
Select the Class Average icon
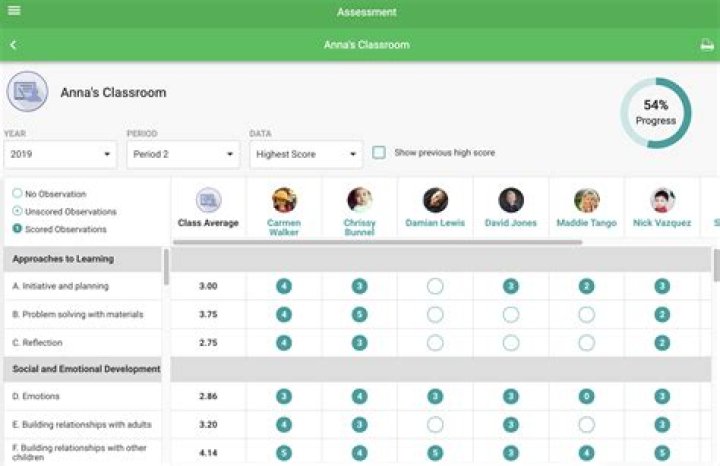click(208, 200)
